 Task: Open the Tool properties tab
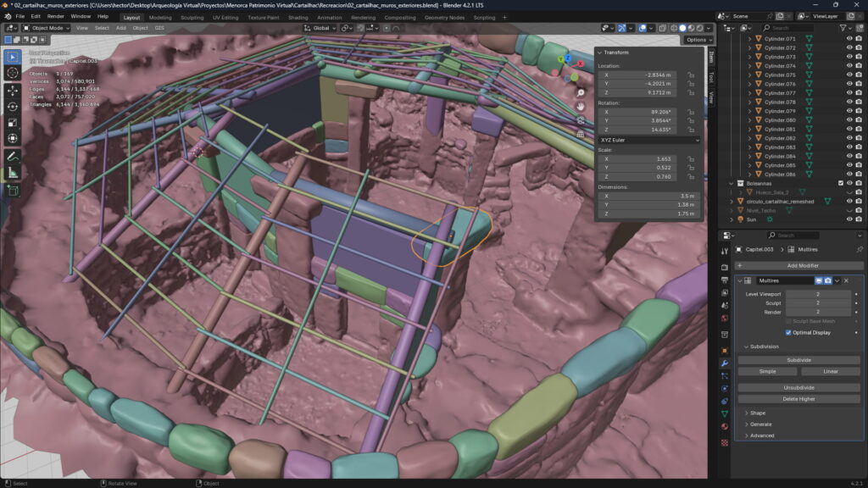click(725, 251)
